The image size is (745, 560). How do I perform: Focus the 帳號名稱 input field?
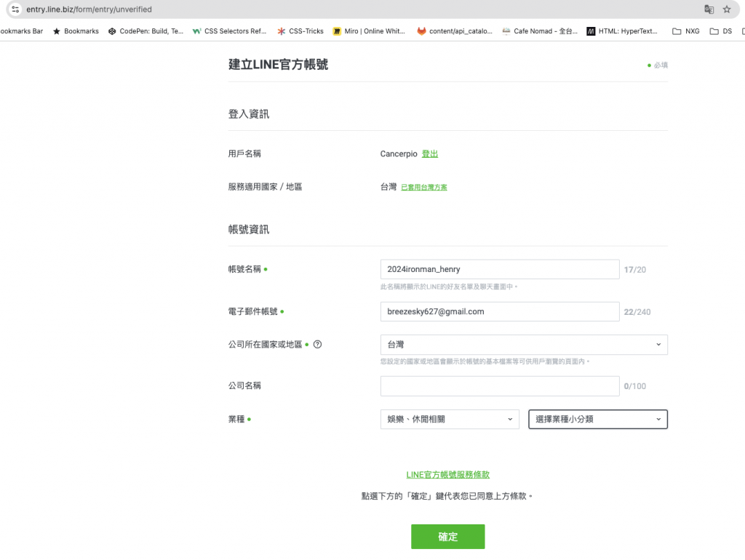[x=500, y=269]
